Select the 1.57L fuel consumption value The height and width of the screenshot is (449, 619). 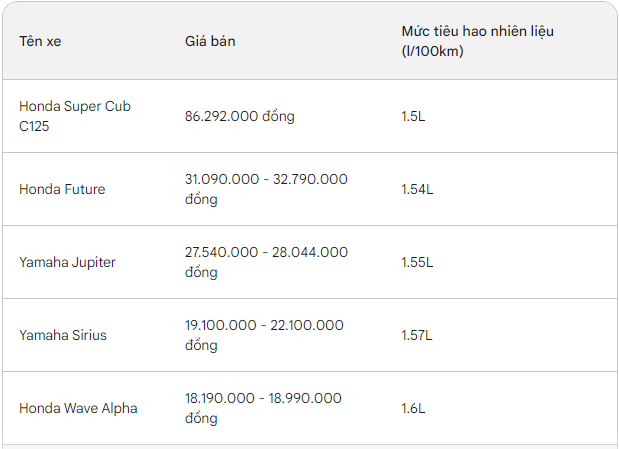coord(417,335)
